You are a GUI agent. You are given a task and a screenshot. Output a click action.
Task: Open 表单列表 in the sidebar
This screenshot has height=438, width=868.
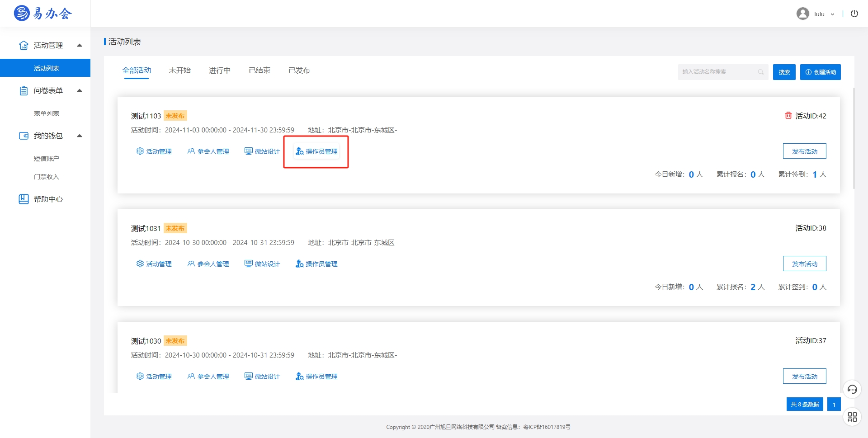pyautogui.click(x=47, y=113)
